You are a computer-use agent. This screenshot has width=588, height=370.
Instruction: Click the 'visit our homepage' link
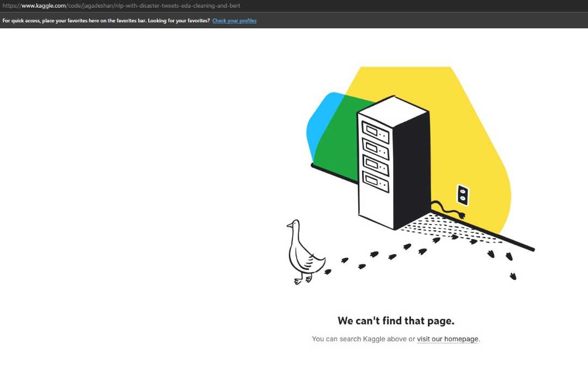[448, 339]
